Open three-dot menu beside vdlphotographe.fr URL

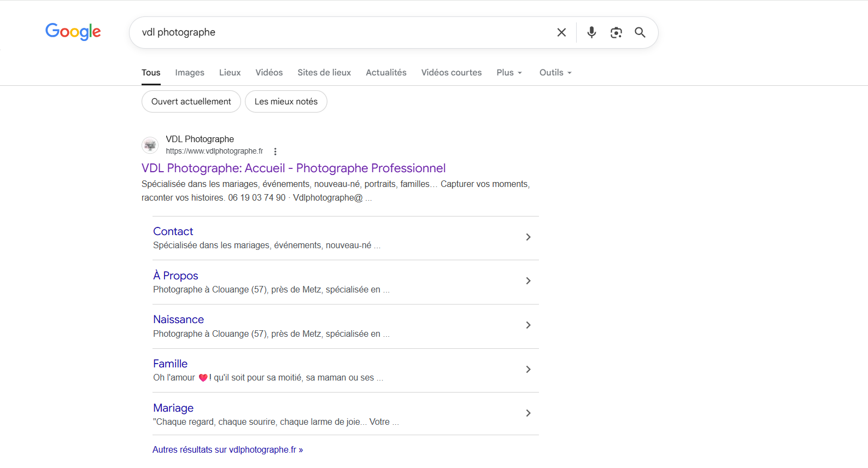pyautogui.click(x=275, y=151)
